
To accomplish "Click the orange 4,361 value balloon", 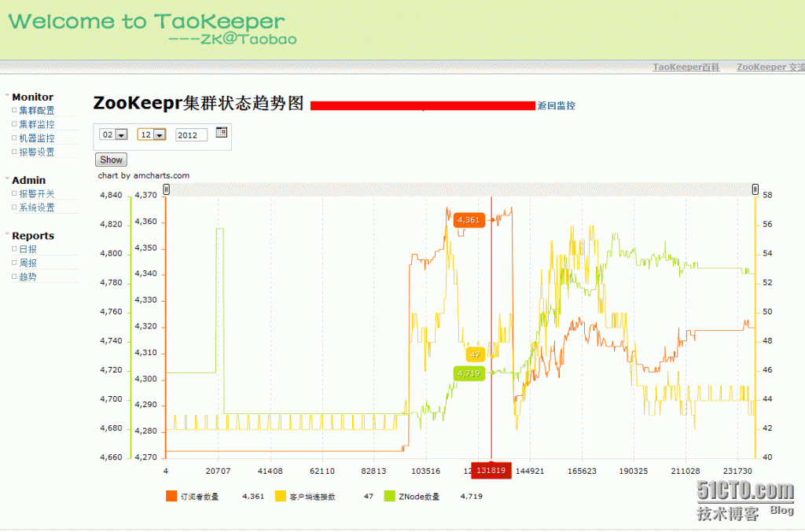I will [469, 220].
